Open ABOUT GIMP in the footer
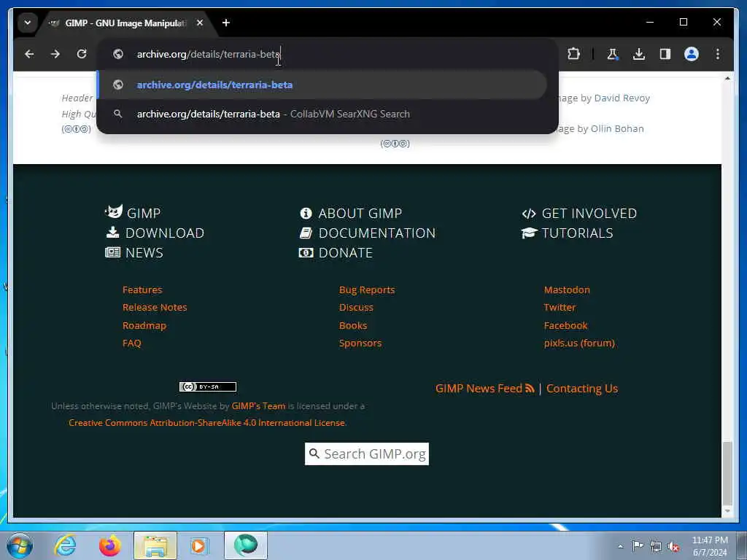 [x=360, y=213]
